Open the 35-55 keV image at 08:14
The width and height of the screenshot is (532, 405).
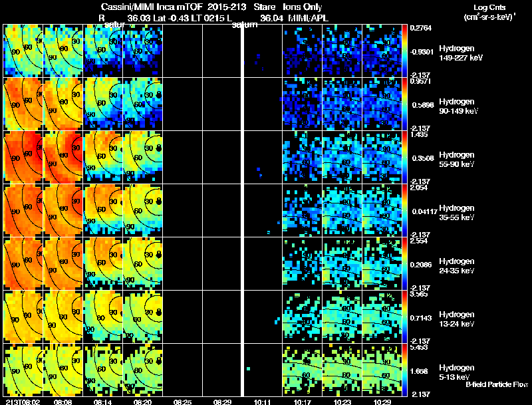(103, 211)
